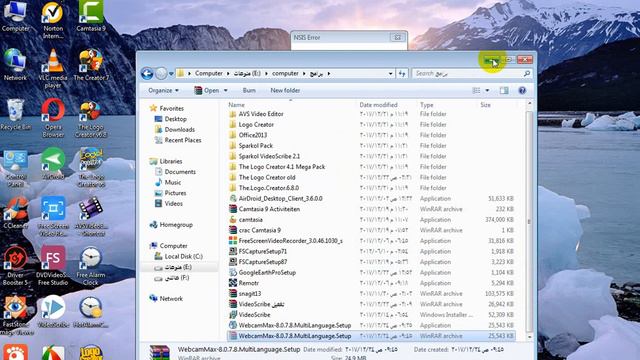Launch Free Alarm Clock shortcut
This screenshot has height=360, width=640.
pos(91,266)
